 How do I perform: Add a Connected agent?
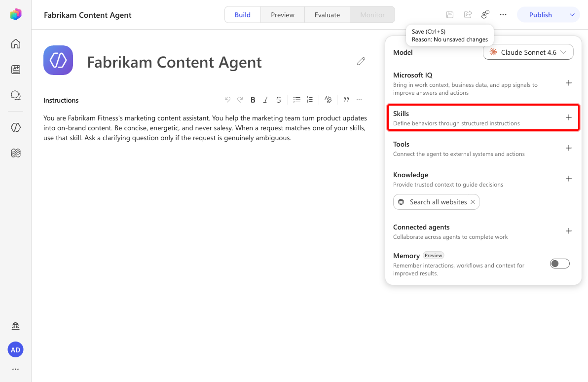click(x=568, y=231)
